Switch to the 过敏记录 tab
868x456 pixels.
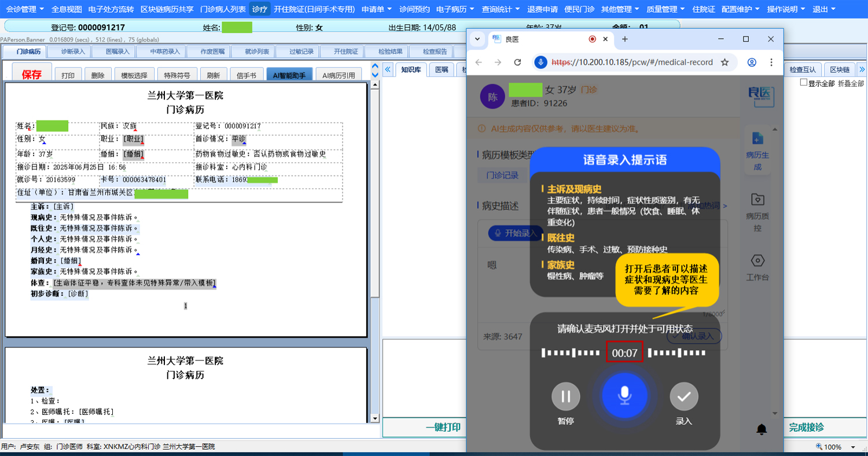[x=301, y=52]
